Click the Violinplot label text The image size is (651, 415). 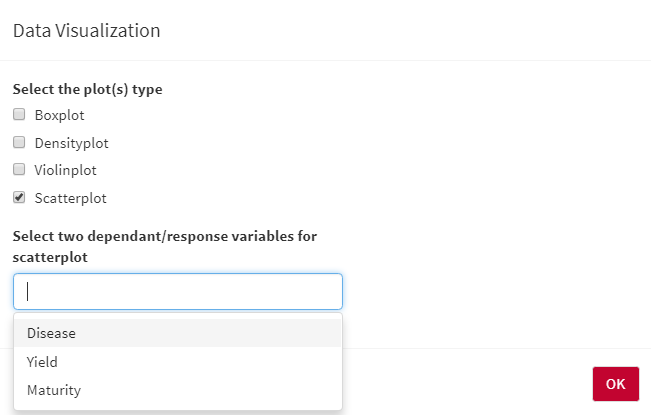tap(65, 170)
